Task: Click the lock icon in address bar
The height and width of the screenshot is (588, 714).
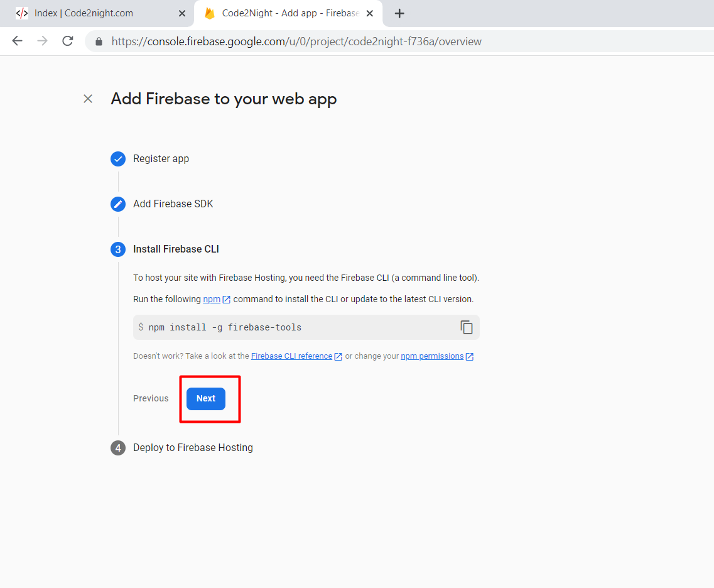Action: [x=99, y=41]
